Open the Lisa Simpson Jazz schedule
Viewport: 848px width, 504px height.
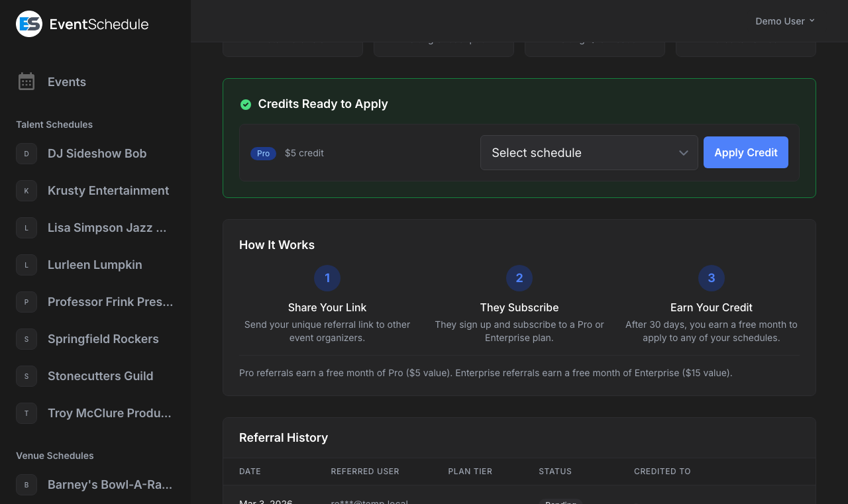point(107,228)
